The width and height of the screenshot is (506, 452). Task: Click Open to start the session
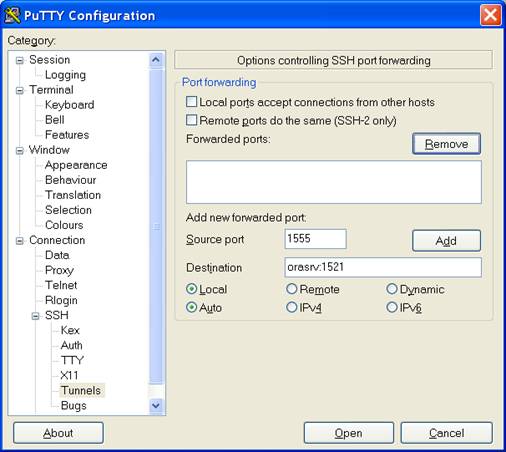pyautogui.click(x=349, y=433)
